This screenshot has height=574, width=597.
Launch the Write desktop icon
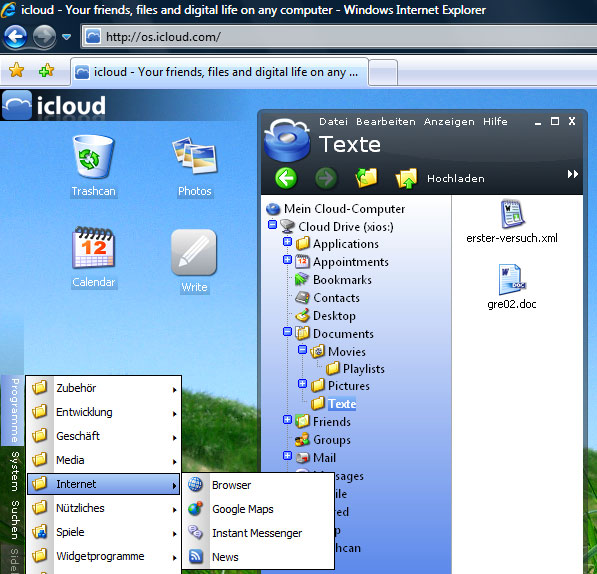tap(194, 252)
